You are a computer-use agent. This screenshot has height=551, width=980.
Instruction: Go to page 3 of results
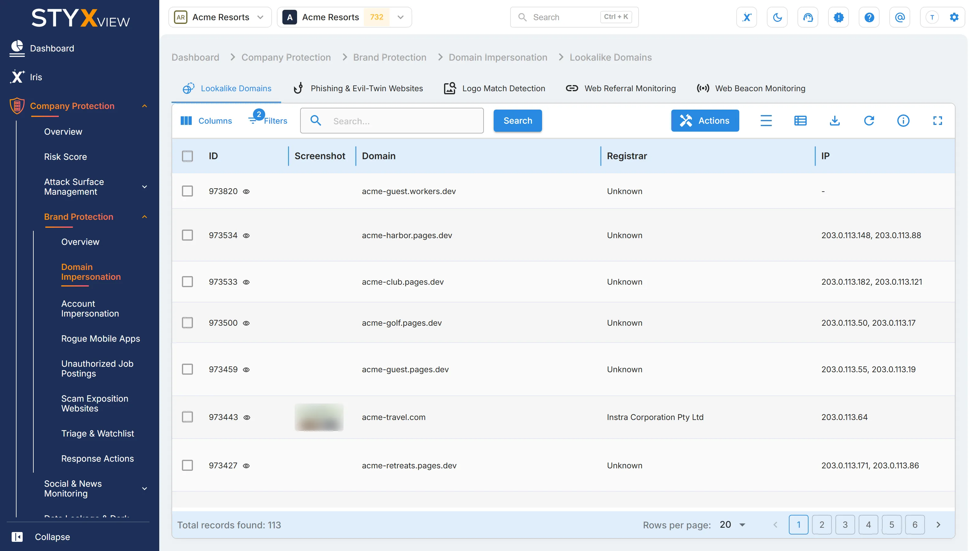845,524
